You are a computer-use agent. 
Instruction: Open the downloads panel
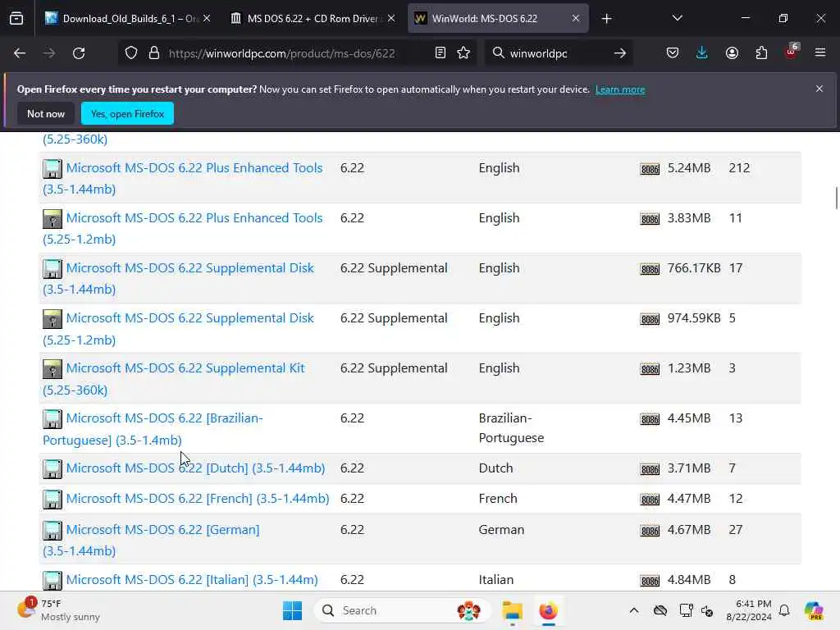coord(702,53)
